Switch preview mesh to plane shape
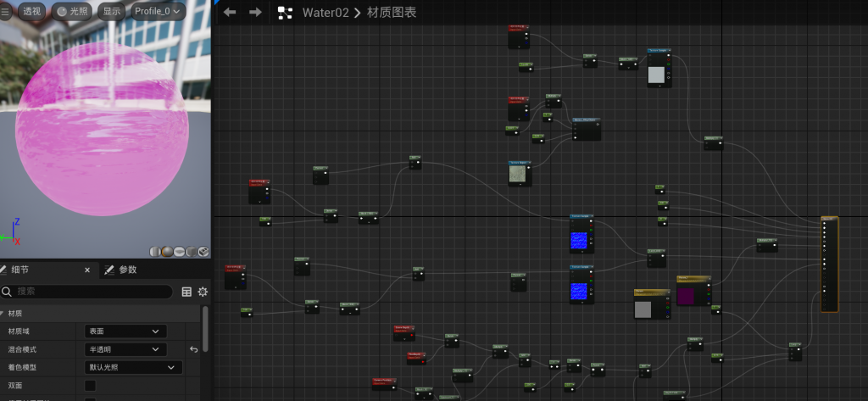 pos(180,252)
